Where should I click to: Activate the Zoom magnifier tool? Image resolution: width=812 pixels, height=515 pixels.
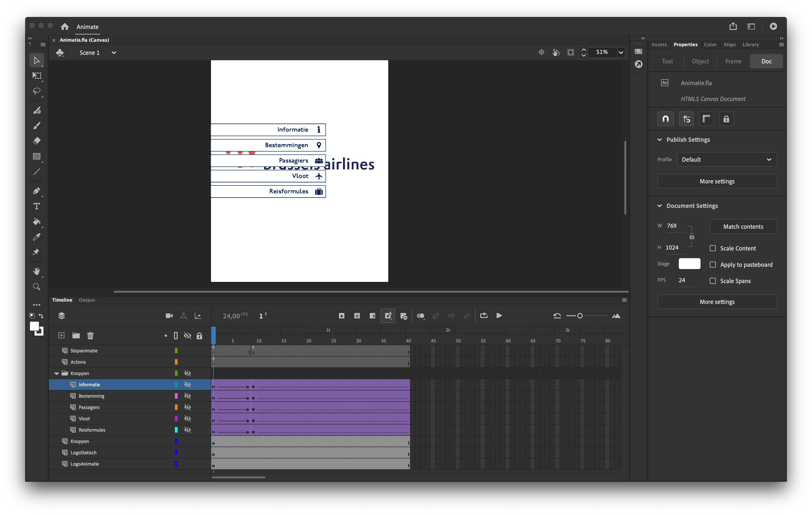37,287
